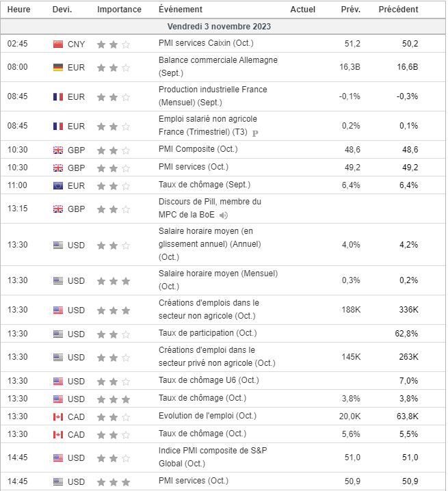Sort by the Heure column header

pyautogui.click(x=18, y=10)
